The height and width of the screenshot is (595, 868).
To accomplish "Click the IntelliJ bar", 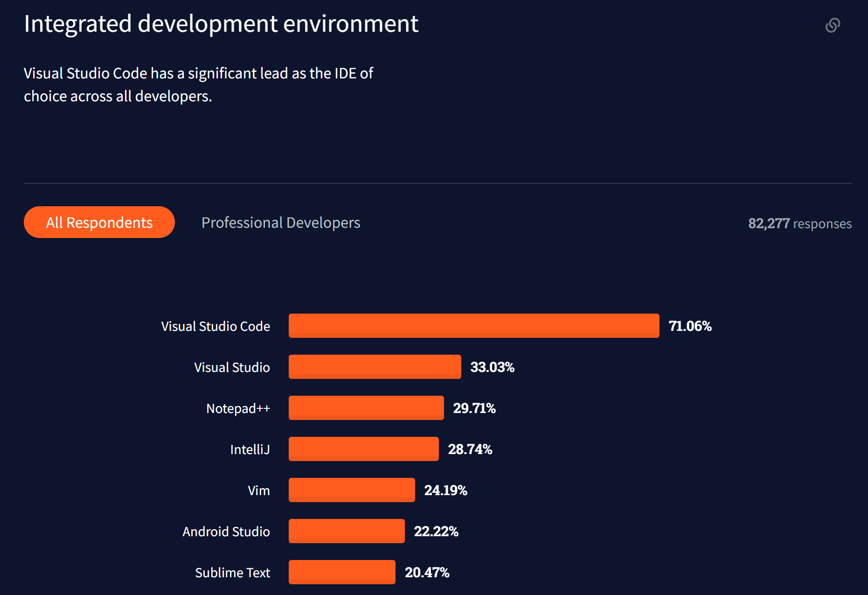I will [x=363, y=449].
